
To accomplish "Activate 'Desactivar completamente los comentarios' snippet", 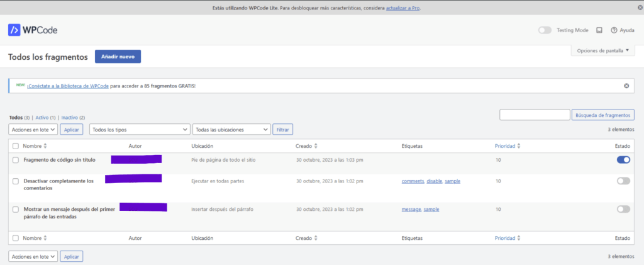I will click(623, 181).
